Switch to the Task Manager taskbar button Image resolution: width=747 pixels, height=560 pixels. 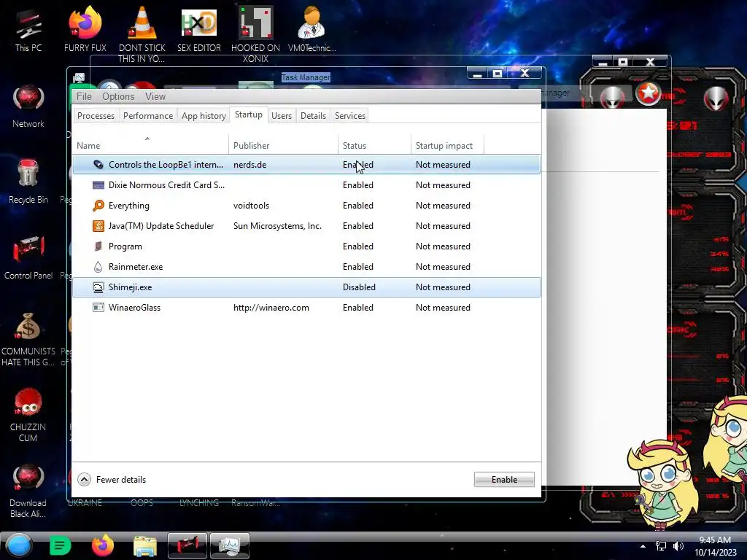click(230, 545)
